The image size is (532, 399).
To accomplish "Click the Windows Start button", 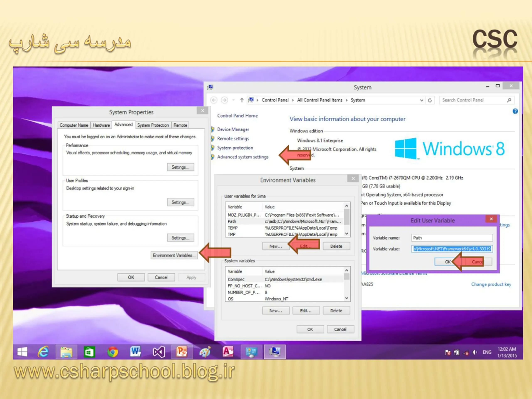I will coord(22,352).
